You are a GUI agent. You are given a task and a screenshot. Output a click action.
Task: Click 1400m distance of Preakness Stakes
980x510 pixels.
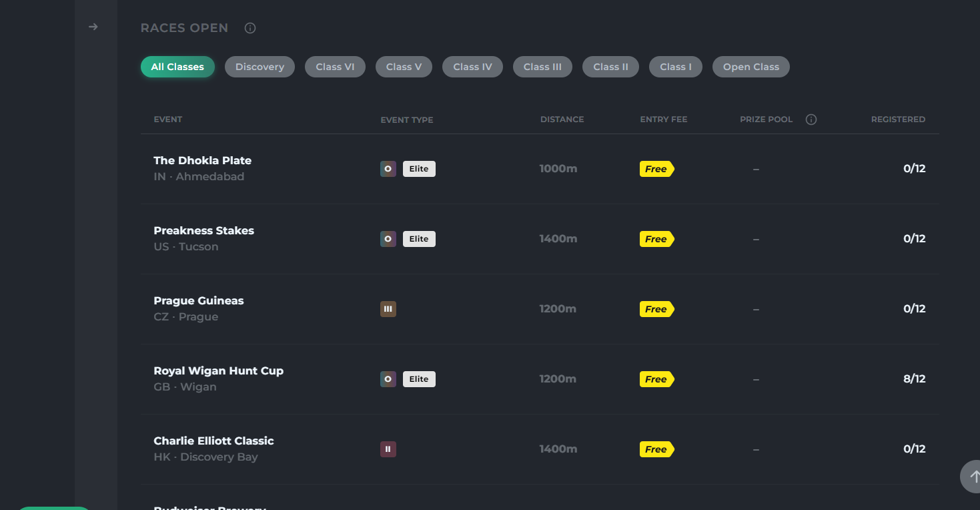tap(558, 239)
